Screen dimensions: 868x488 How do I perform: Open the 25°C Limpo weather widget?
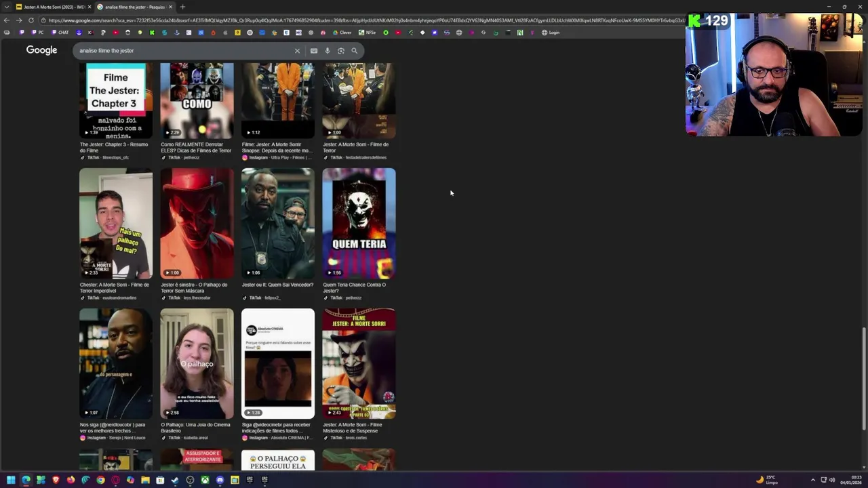(767, 480)
